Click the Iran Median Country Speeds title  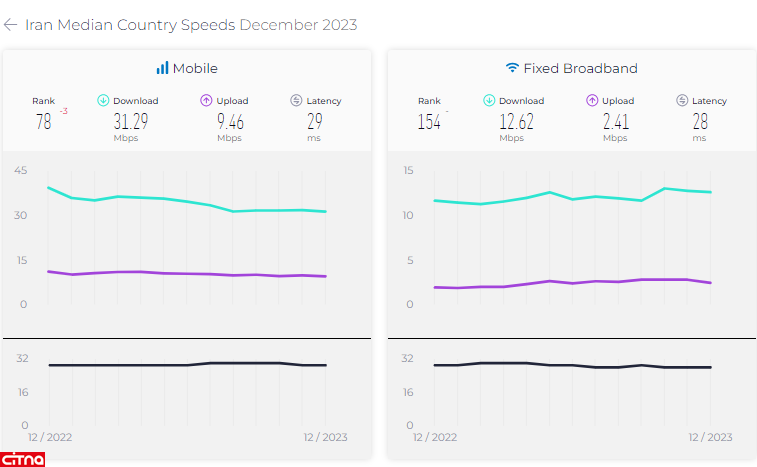point(130,25)
